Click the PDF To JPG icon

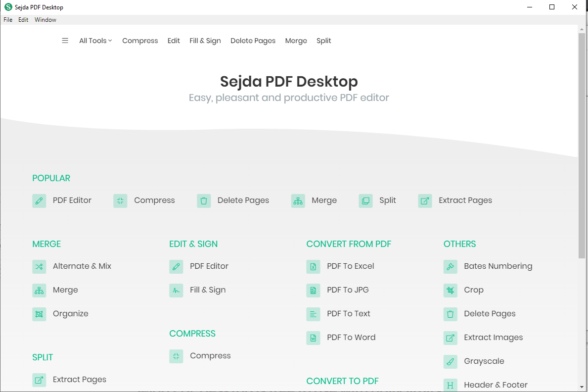tap(313, 290)
